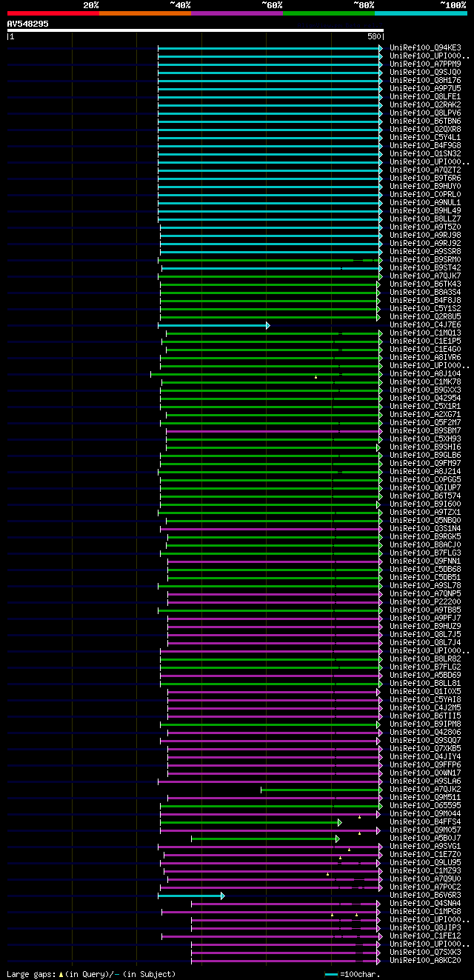Image resolution: width=474 pixels, height=980 pixels.
Task: Open hit UniRef100_A8J214
Action: (x=425, y=472)
